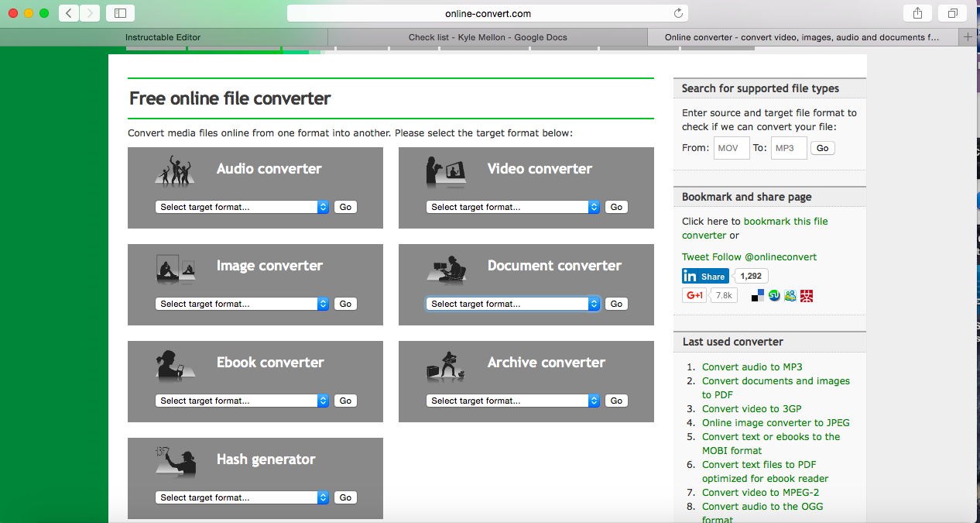Screen dimensions: 980x523
Task: Open Convert documents and images to PDF link
Action: (776, 388)
